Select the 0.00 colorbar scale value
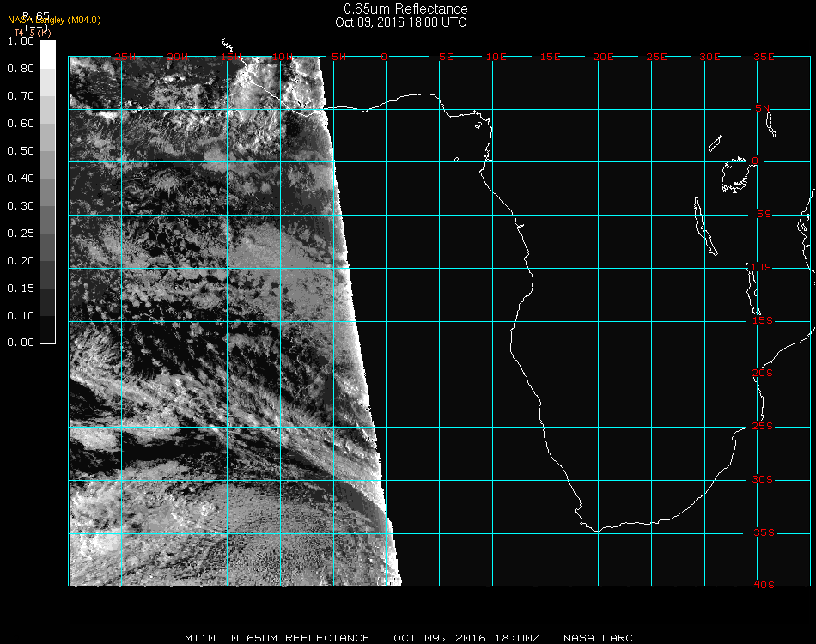The image size is (816, 644). 21,343
